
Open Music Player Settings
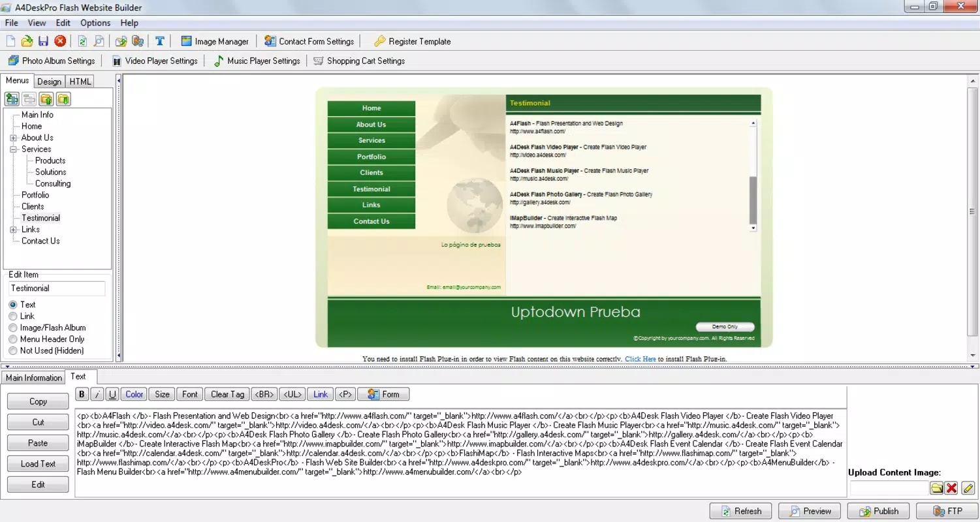(x=257, y=61)
